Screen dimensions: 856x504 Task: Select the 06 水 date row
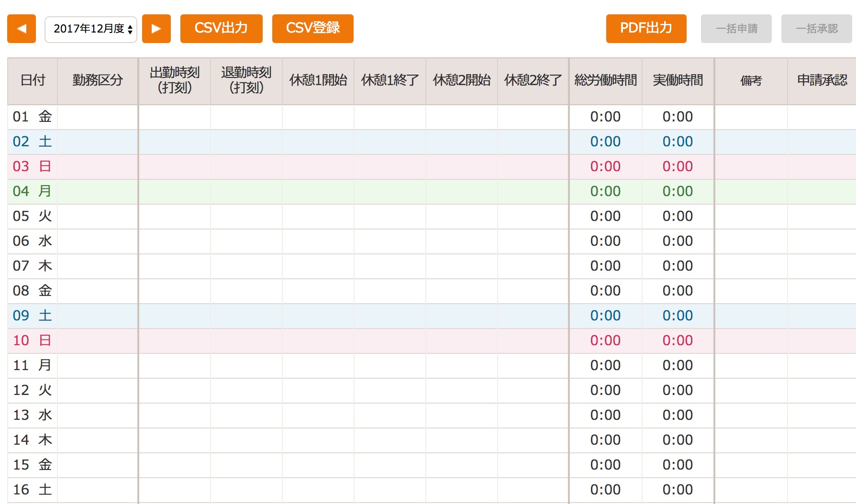click(x=432, y=241)
